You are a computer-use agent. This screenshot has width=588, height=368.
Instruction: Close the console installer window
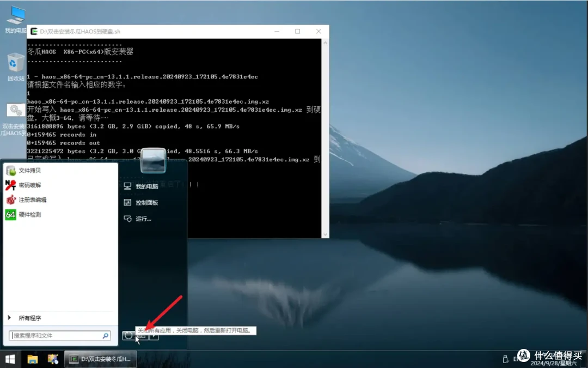click(x=318, y=32)
